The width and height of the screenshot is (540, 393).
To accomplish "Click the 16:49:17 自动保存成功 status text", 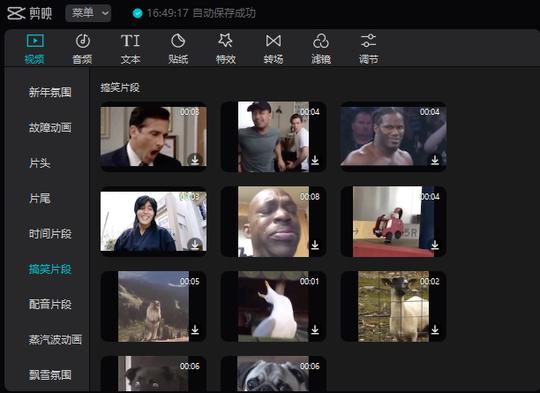I will tap(201, 13).
